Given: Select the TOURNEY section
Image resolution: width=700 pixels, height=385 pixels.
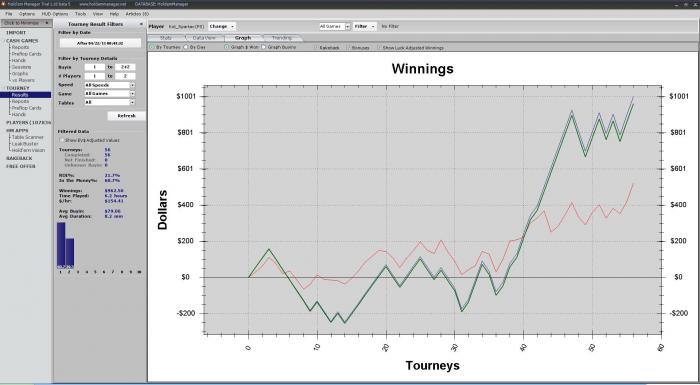Looking at the screenshot, I should click(x=17, y=88).
